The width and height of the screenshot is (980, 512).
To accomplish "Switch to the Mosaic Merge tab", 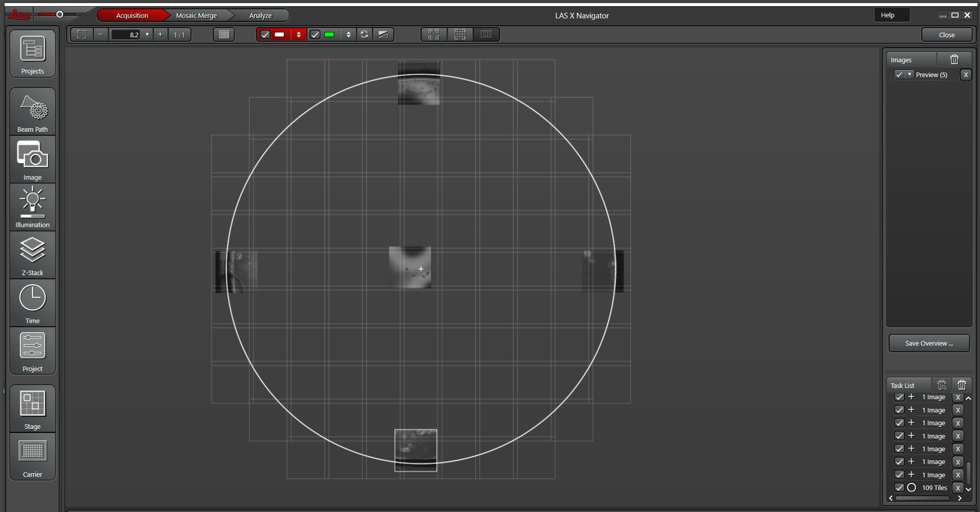I will pyautogui.click(x=197, y=16).
